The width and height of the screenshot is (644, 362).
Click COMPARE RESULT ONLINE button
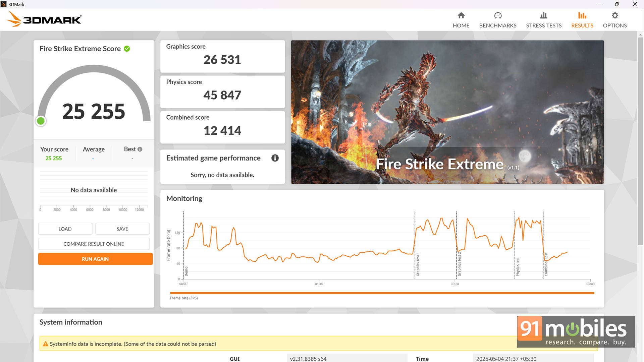pos(94,244)
